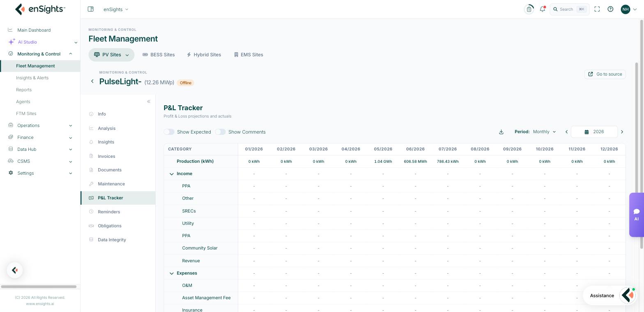Click the Insights bell icon in site menu
Screen dimensions: 644x312
tap(91, 142)
